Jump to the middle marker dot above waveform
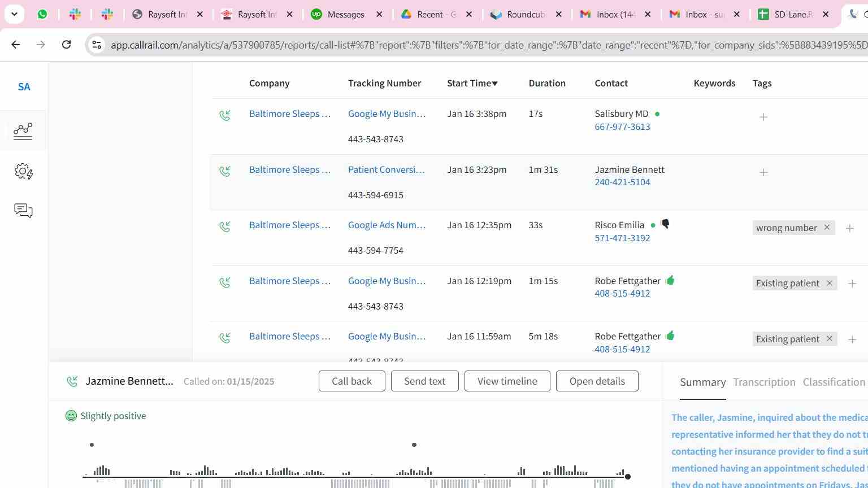 (414, 445)
